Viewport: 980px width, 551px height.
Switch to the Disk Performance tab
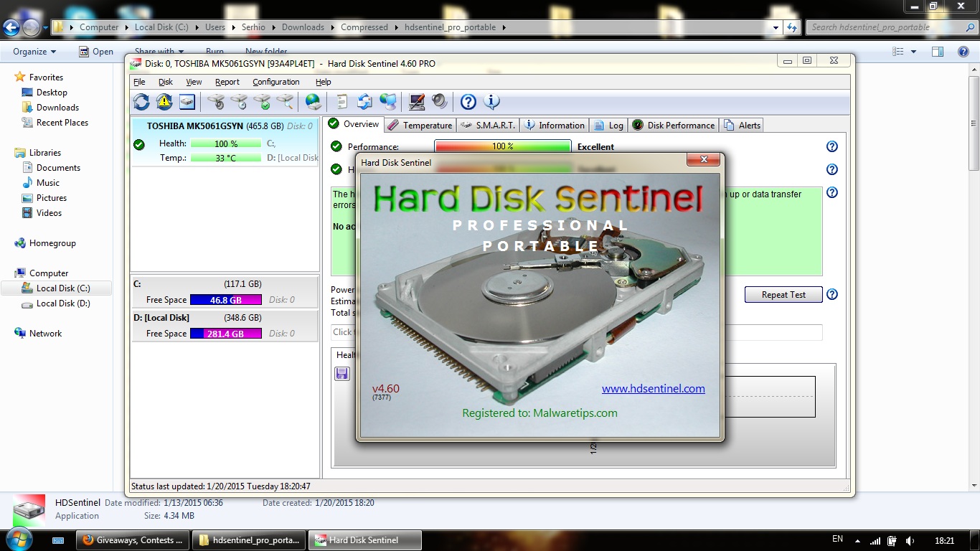pos(674,125)
